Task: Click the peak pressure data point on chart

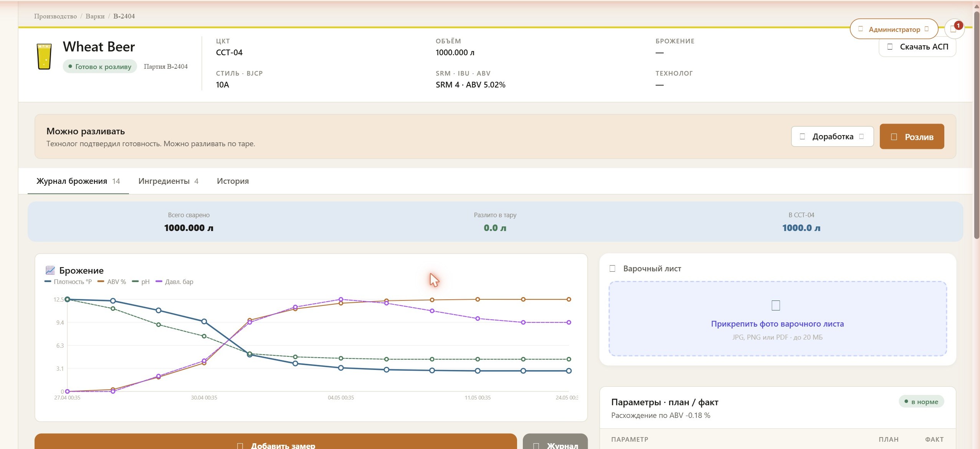Action: pos(341,299)
